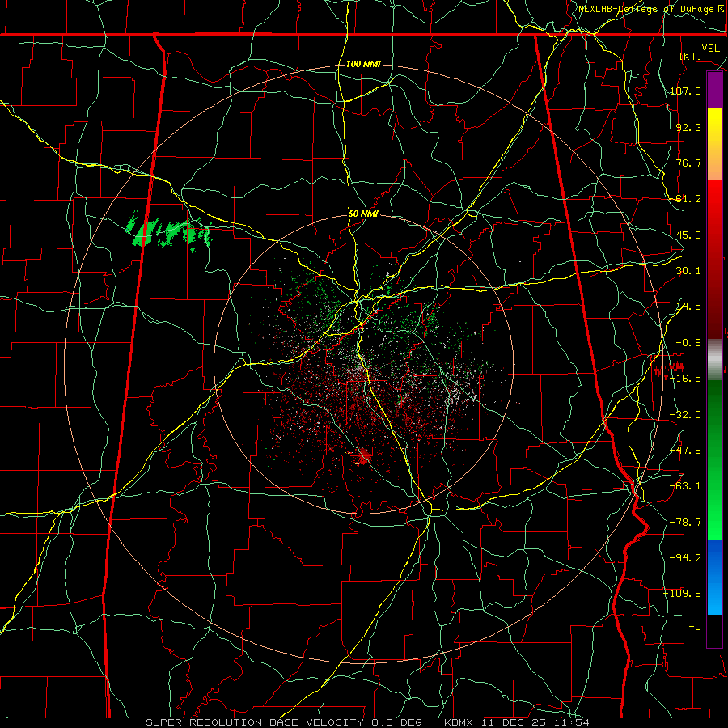728x728 pixels.
Task: Click the "50 NMI" range ring label
Action: tap(363, 214)
